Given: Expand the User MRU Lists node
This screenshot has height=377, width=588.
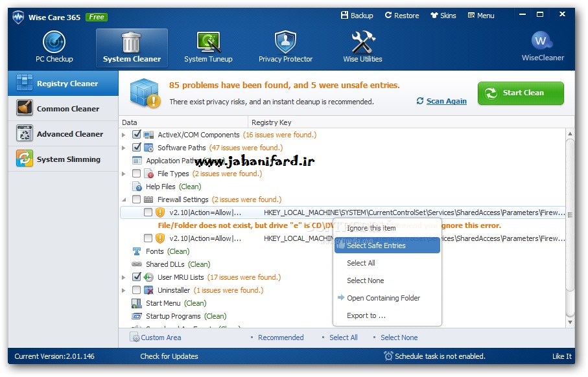Looking at the screenshot, I should pos(124,277).
